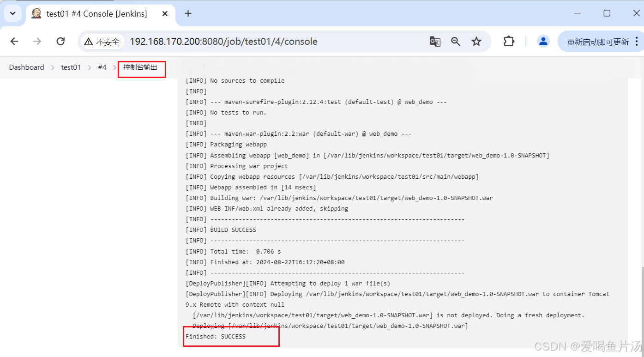Screen dimensions: 644x357
Task: Click the Processing war project line
Action: click(x=237, y=166)
